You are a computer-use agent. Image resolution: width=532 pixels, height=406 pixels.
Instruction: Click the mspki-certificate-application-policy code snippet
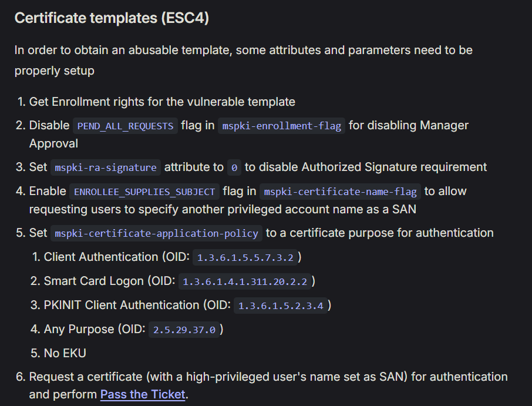(156, 233)
